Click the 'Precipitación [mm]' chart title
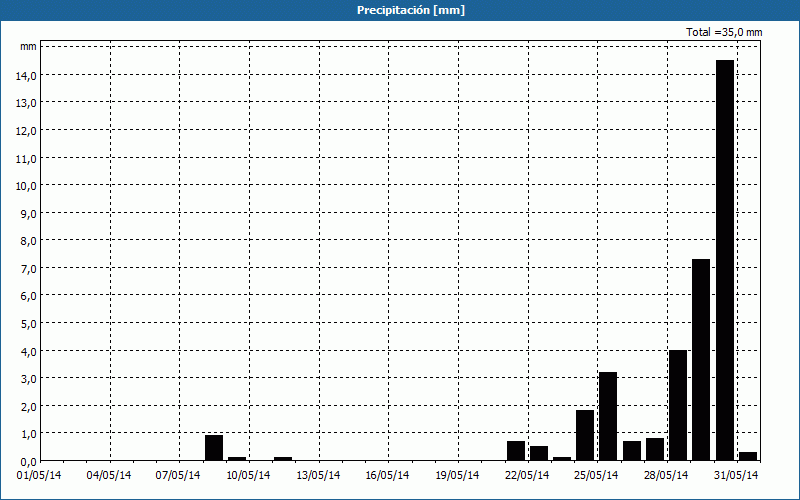The height and width of the screenshot is (500, 800). (x=411, y=10)
